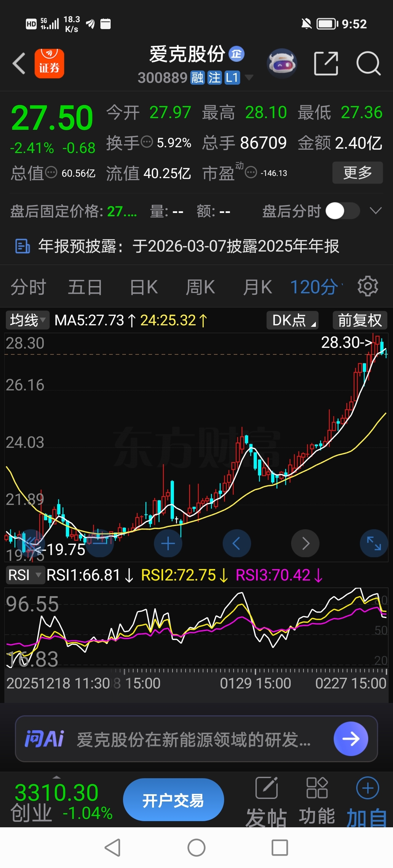Image resolution: width=393 pixels, height=868 pixels.
Task: Open the search magnifier icon
Action: [368, 64]
